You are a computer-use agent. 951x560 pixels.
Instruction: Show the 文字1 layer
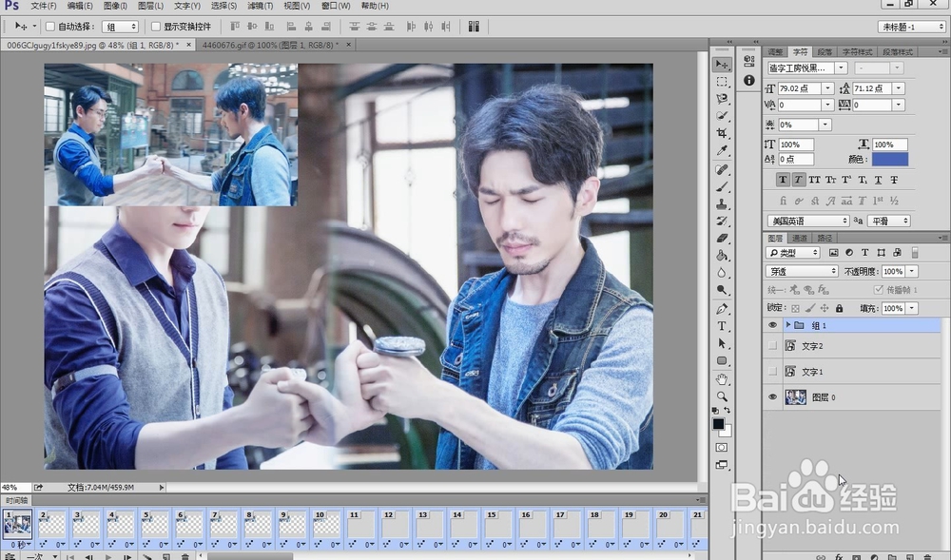pos(772,372)
